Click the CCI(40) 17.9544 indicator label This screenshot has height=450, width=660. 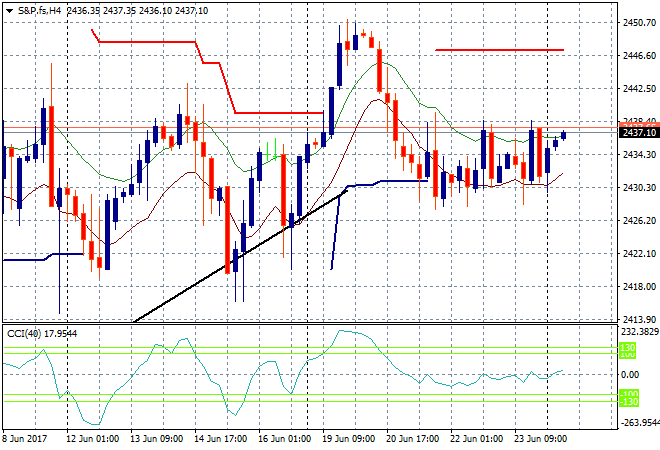pyautogui.click(x=42, y=334)
